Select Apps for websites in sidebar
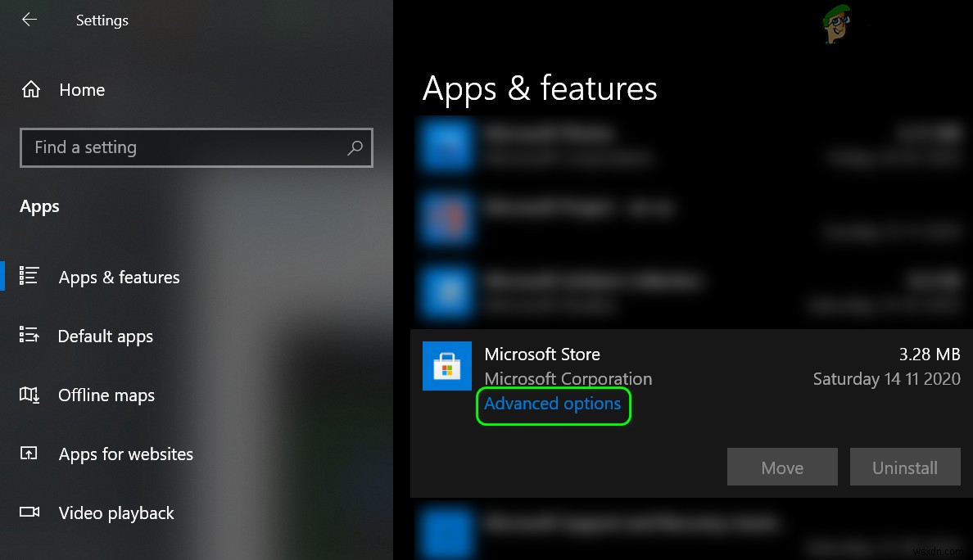The image size is (973, 560). tap(125, 454)
